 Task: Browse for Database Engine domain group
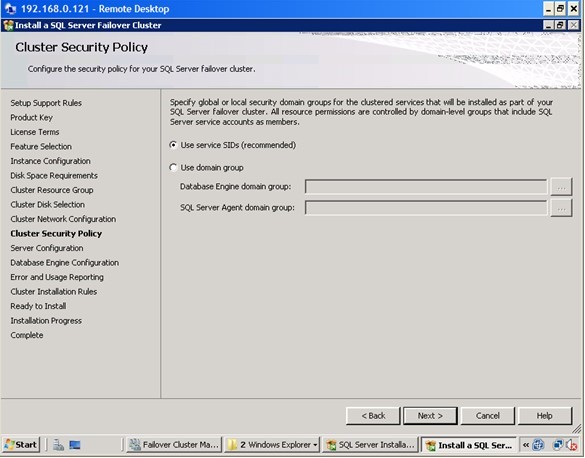[x=561, y=187]
